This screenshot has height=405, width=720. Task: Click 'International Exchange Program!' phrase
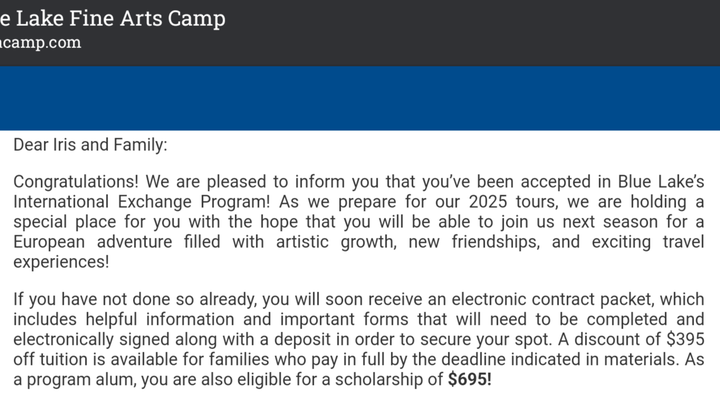pyautogui.click(x=142, y=202)
